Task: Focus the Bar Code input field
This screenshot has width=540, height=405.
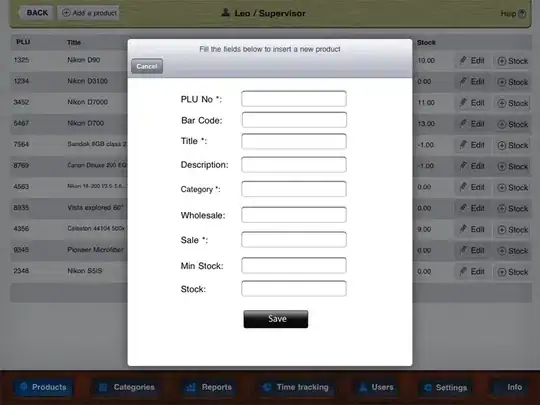Action: click(294, 120)
